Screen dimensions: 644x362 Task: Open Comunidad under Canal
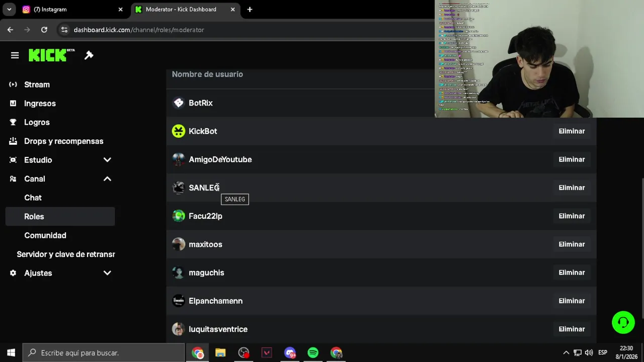click(x=45, y=235)
